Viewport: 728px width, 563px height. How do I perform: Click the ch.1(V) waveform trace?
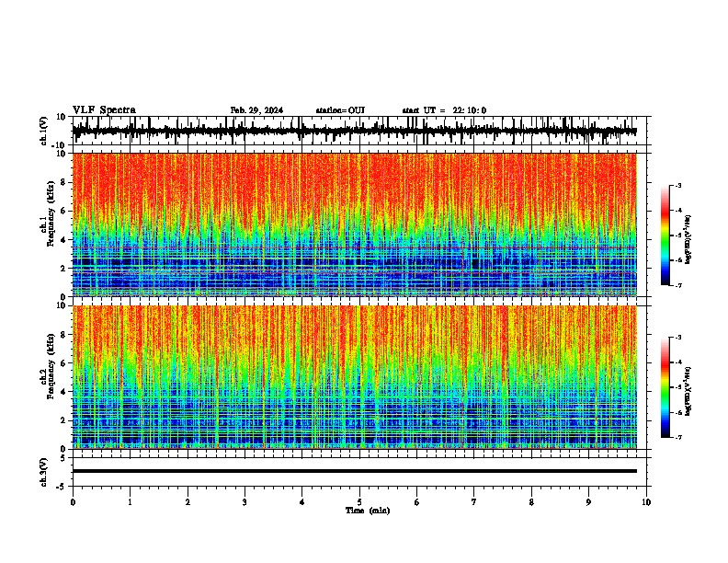(355, 131)
